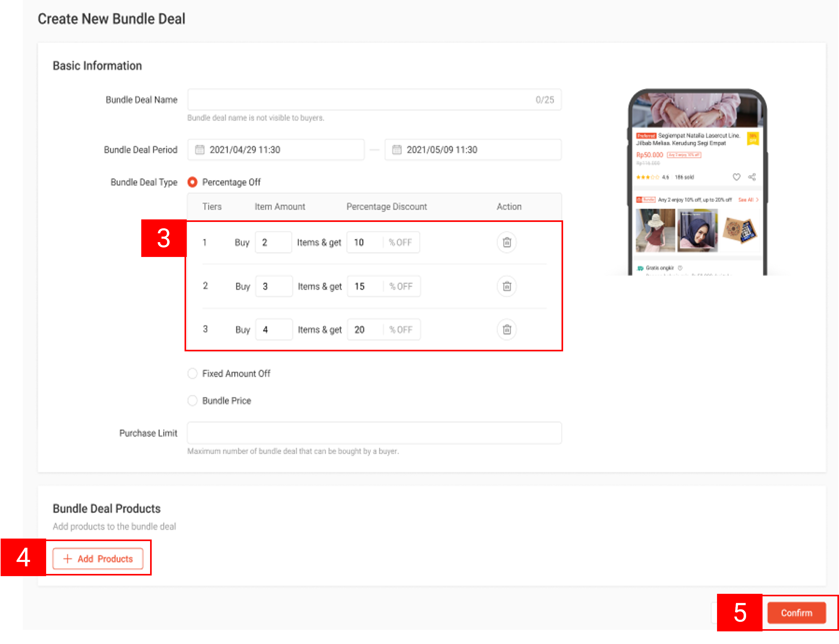This screenshot has height=644, width=839.
Task: Click the Confirm button
Action: tap(796, 612)
